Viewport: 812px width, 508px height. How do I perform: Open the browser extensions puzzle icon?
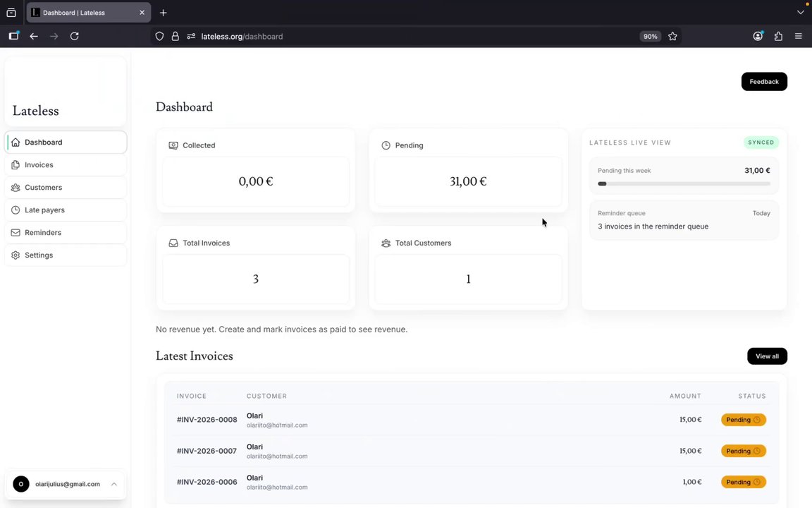[x=778, y=36]
